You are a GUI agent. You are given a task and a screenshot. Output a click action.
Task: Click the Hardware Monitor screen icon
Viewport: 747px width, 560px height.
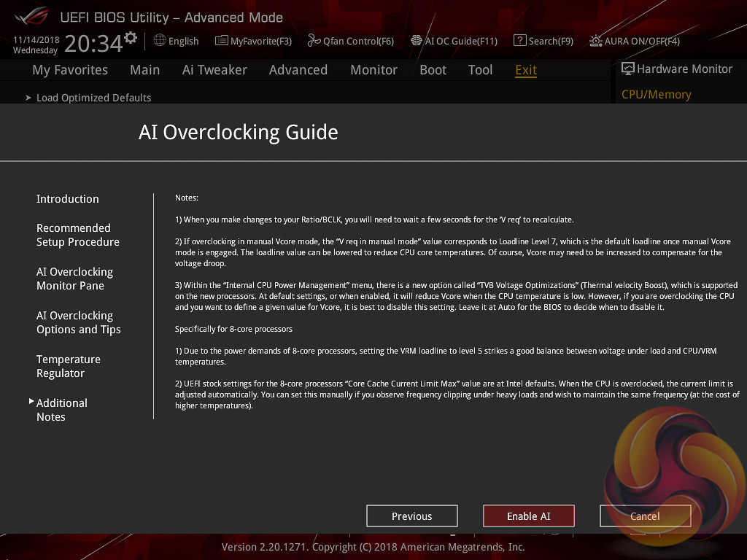click(x=628, y=69)
